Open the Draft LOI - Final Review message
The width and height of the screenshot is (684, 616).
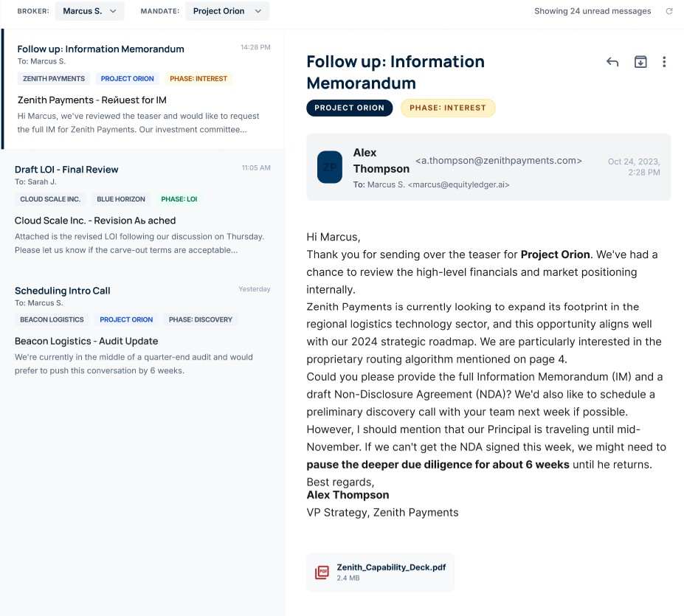tap(142, 210)
